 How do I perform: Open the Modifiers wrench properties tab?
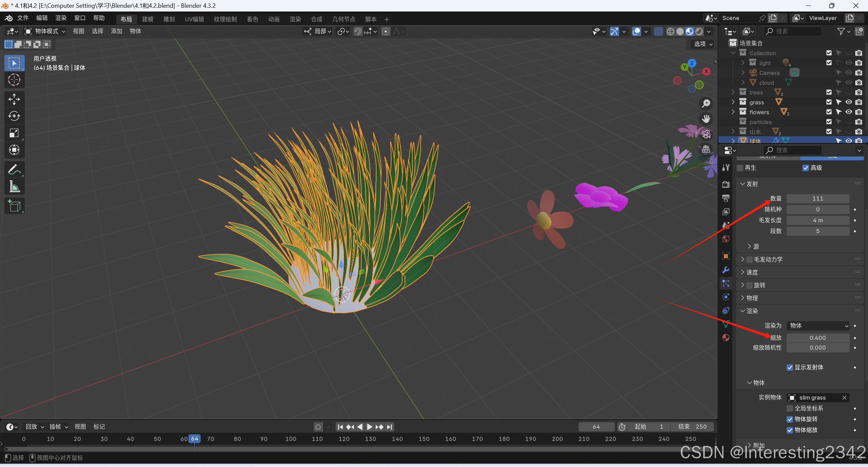point(726,270)
